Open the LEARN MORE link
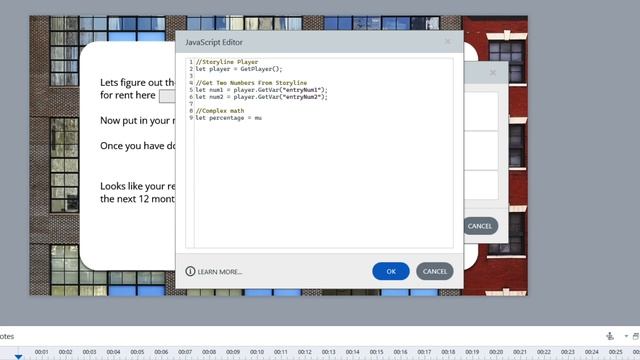Image resolution: width=640 pixels, height=360 pixels. [x=220, y=272]
